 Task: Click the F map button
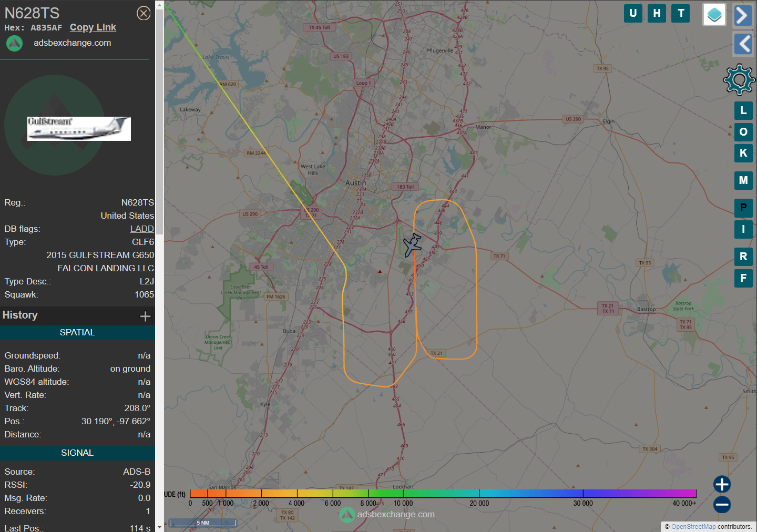[x=743, y=278]
